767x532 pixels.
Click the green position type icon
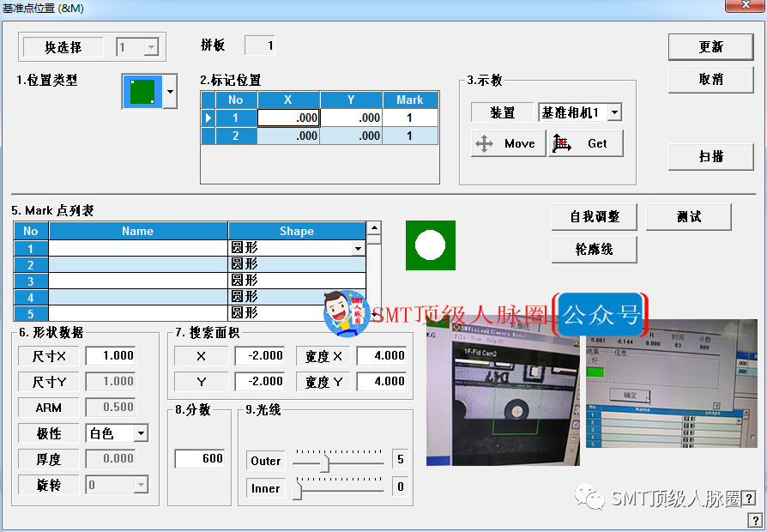coord(142,91)
